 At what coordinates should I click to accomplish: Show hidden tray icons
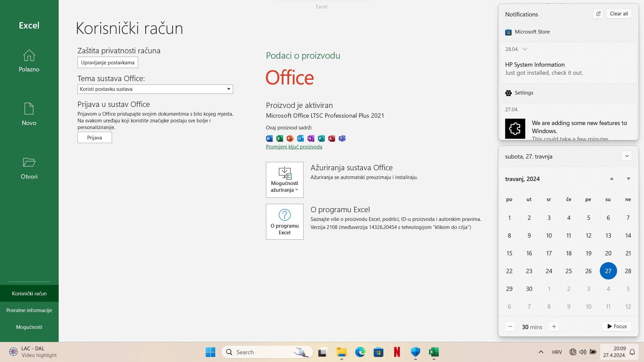pyautogui.click(x=541, y=352)
